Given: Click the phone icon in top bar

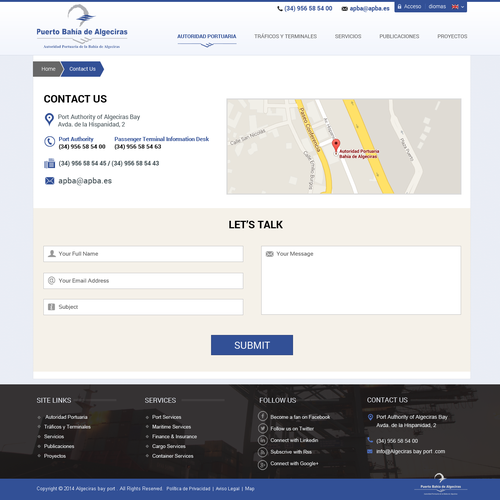Looking at the screenshot, I should point(280,9).
